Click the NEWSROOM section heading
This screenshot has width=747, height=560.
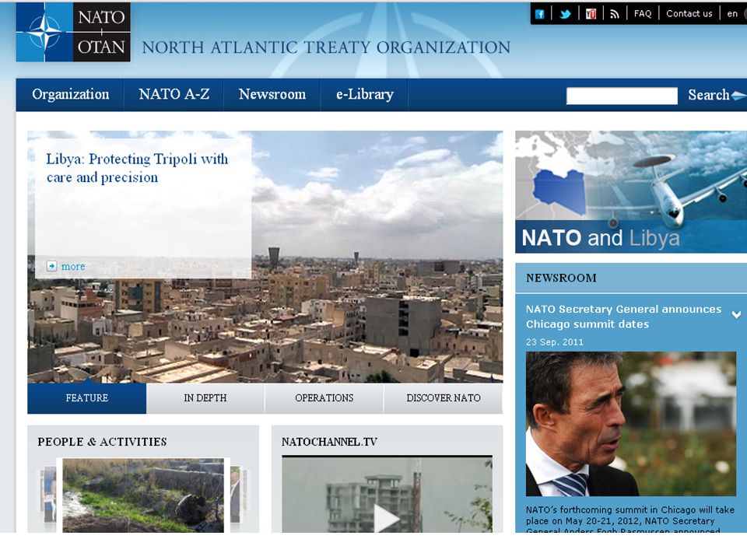click(x=561, y=278)
